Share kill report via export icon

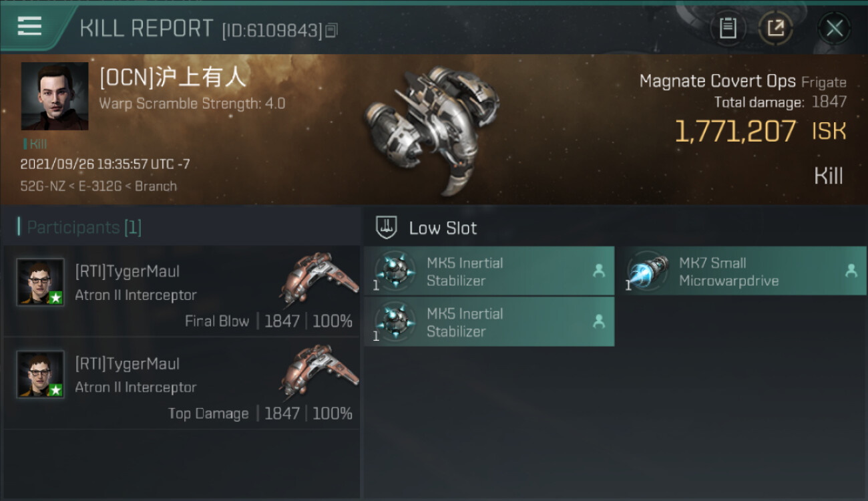[x=775, y=28]
